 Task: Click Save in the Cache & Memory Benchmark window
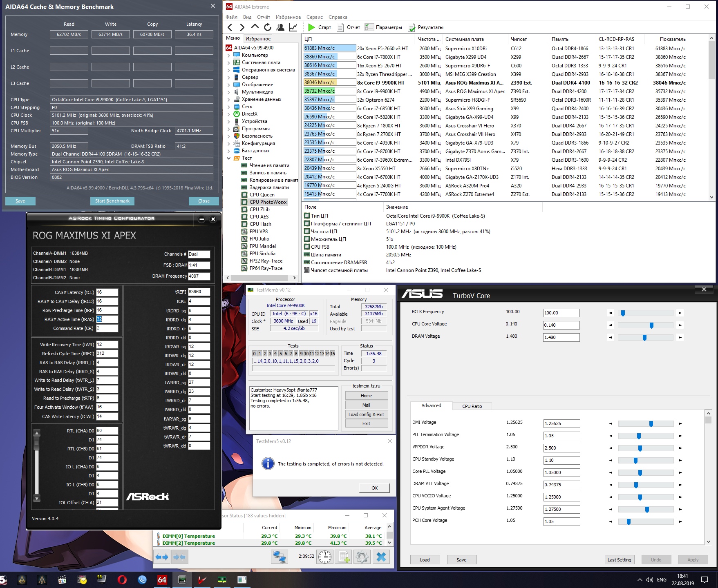click(x=20, y=201)
